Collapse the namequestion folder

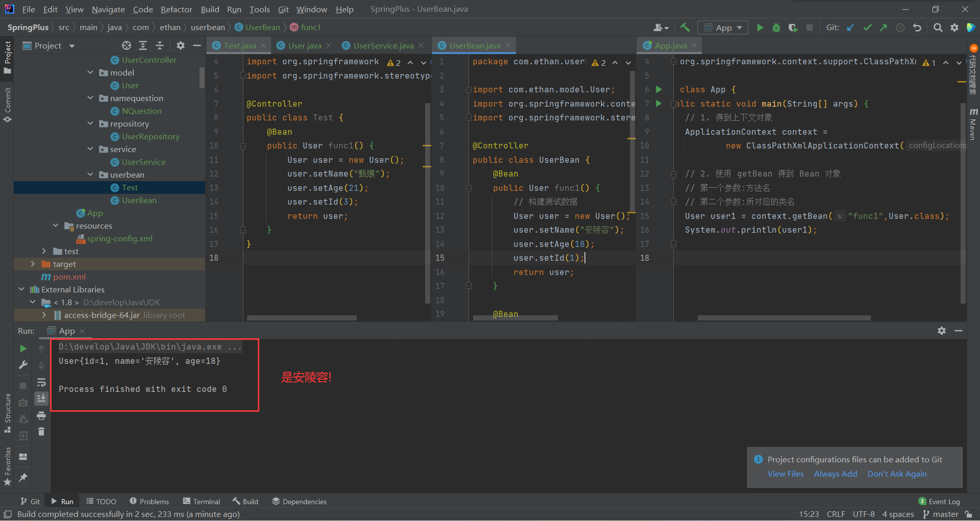[90, 98]
